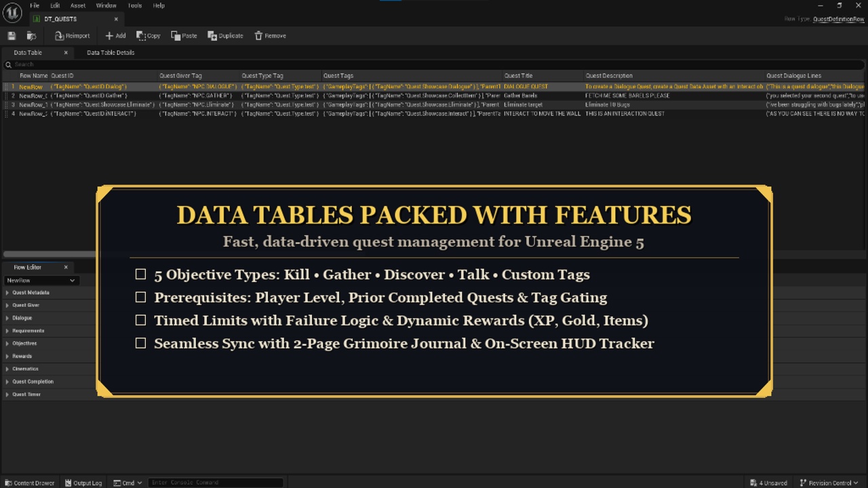Click the Browse to asset icon
This screenshot has height=488, width=868.
click(31, 36)
